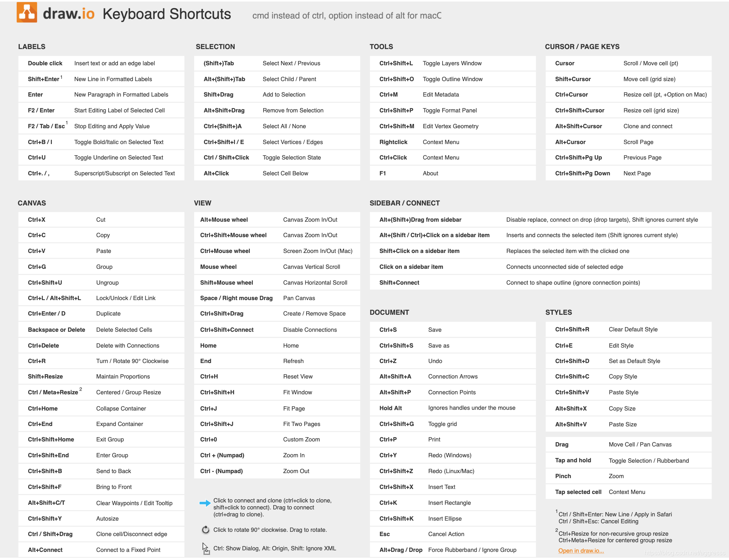Click 'Clear Default Style' description

(633, 329)
